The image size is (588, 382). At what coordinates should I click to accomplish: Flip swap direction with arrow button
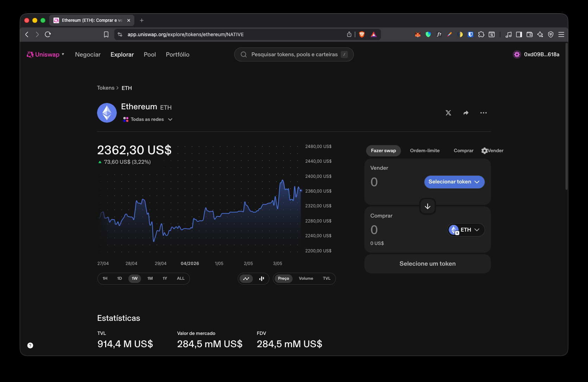(428, 206)
